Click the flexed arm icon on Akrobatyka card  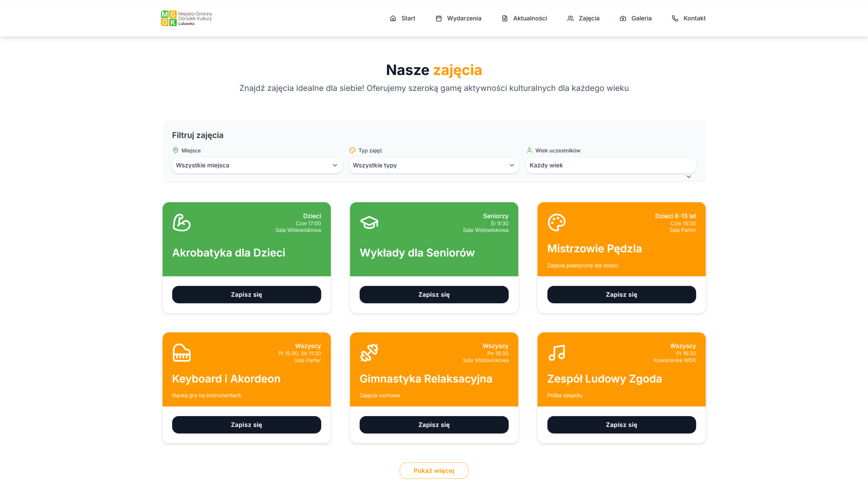[x=182, y=222]
